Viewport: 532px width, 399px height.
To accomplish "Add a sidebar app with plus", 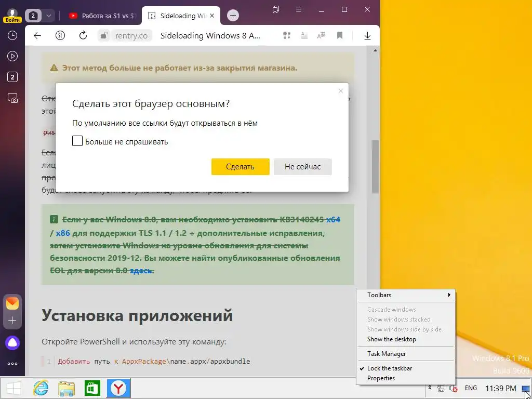I will [12, 321].
